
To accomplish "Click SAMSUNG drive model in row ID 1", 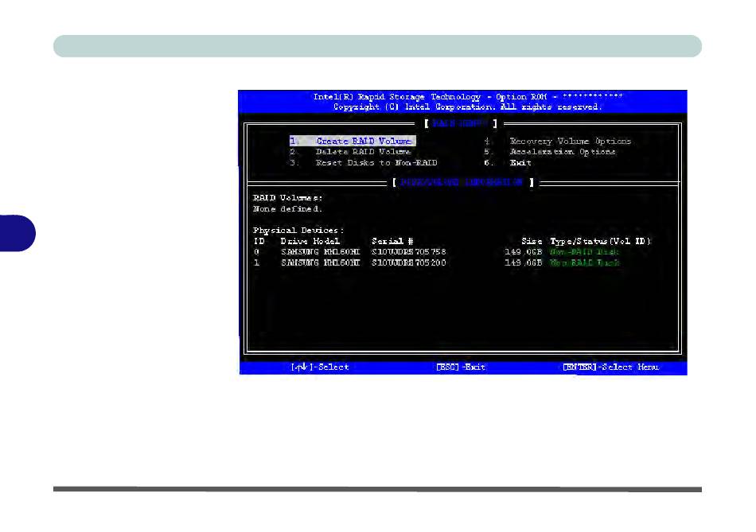I will point(321,262).
